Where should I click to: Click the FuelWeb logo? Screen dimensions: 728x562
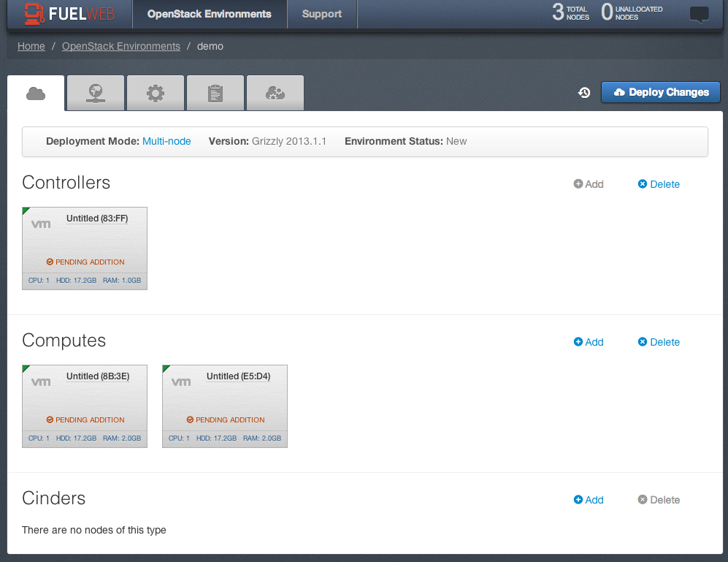click(x=69, y=13)
